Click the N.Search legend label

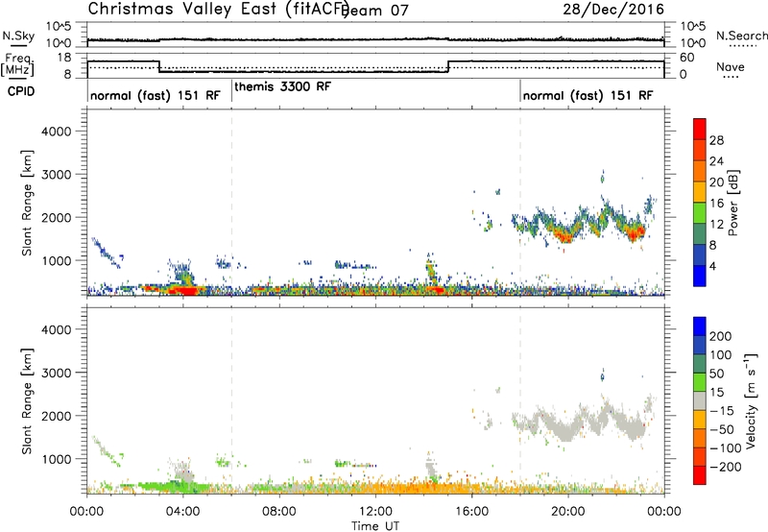click(x=741, y=36)
